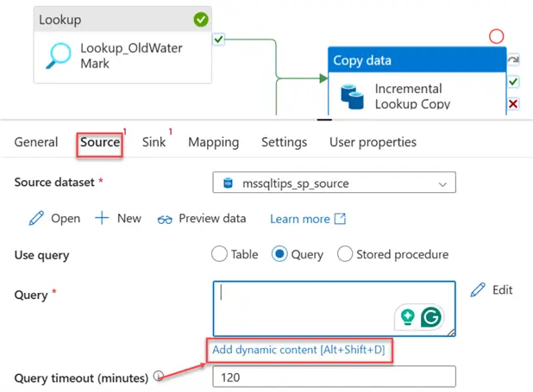Open the Mapping tab
The width and height of the screenshot is (533, 392).
click(x=214, y=142)
